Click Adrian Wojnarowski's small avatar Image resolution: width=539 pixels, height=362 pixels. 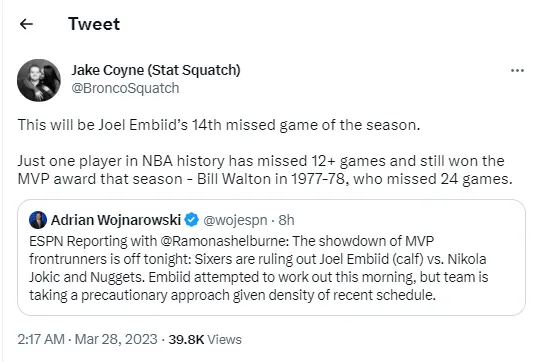click(38, 220)
